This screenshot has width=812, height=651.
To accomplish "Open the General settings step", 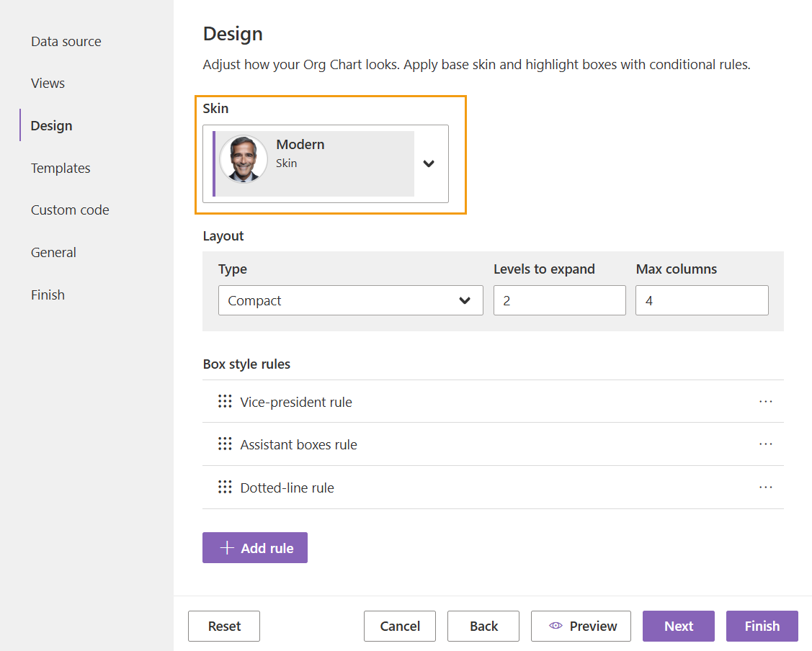I will pos(53,253).
